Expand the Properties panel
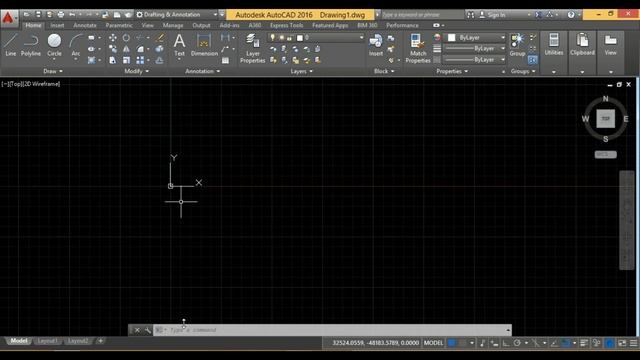Viewport: 640px width, 360px height. [452, 71]
